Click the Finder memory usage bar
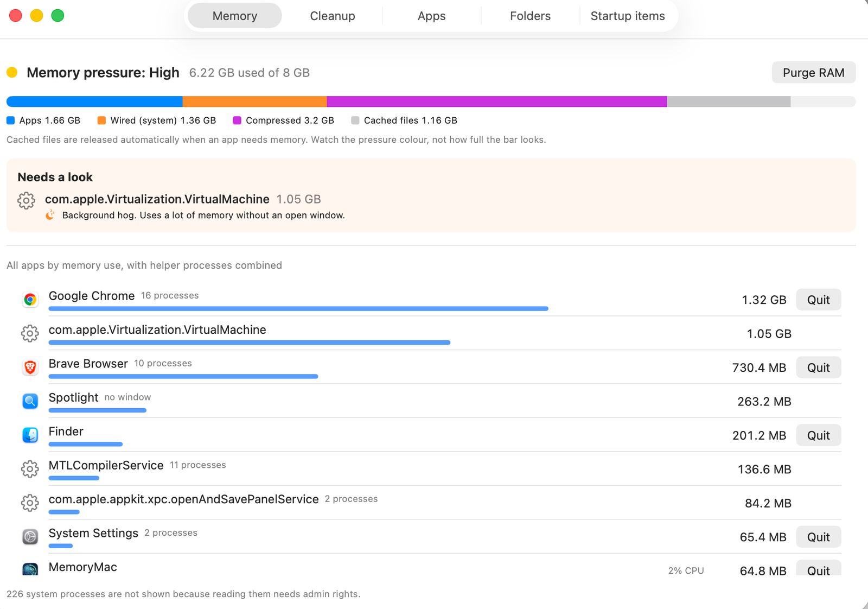This screenshot has width=868, height=609. [x=86, y=444]
